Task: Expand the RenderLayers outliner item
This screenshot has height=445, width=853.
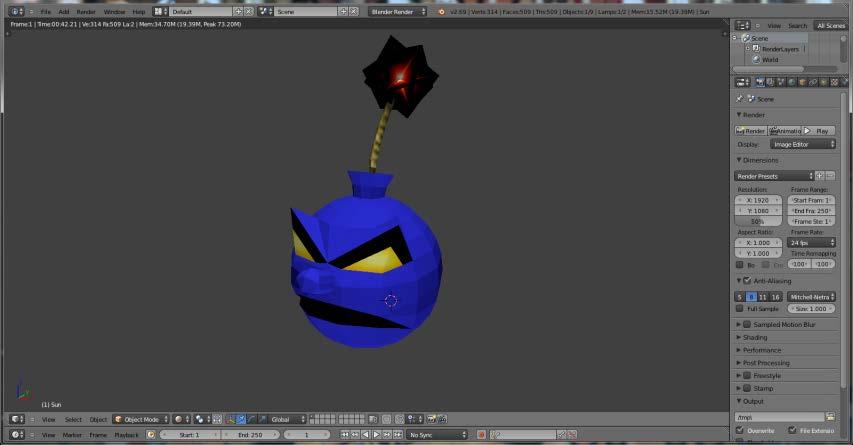Action: [747, 49]
